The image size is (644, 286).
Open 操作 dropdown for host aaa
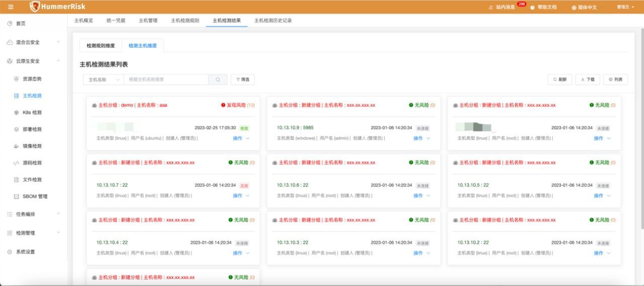point(240,138)
